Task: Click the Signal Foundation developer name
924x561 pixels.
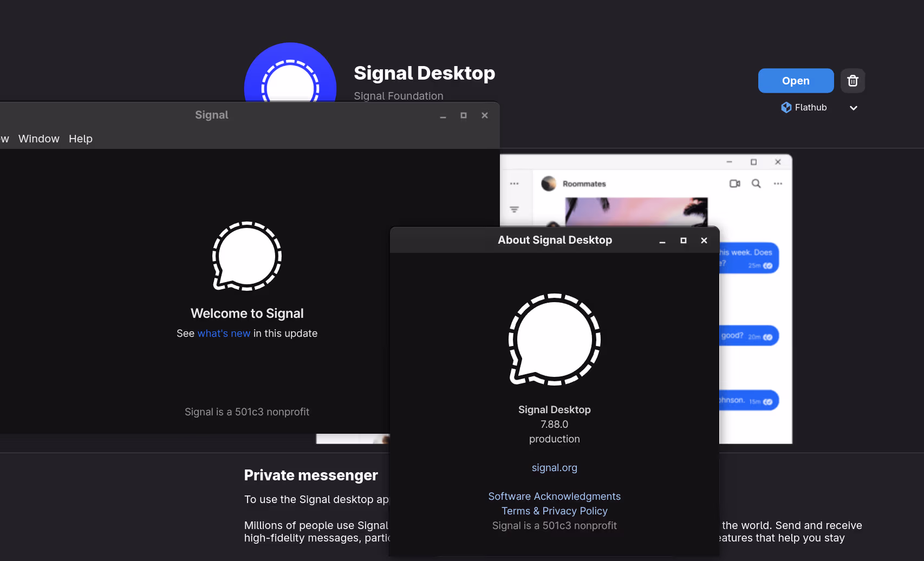Action: (x=399, y=96)
